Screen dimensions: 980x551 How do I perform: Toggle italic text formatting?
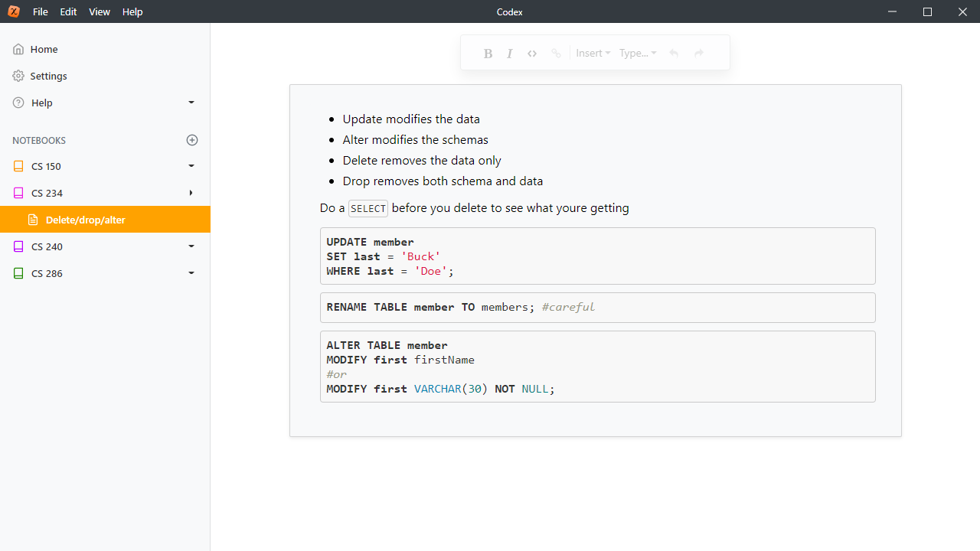pyautogui.click(x=510, y=54)
